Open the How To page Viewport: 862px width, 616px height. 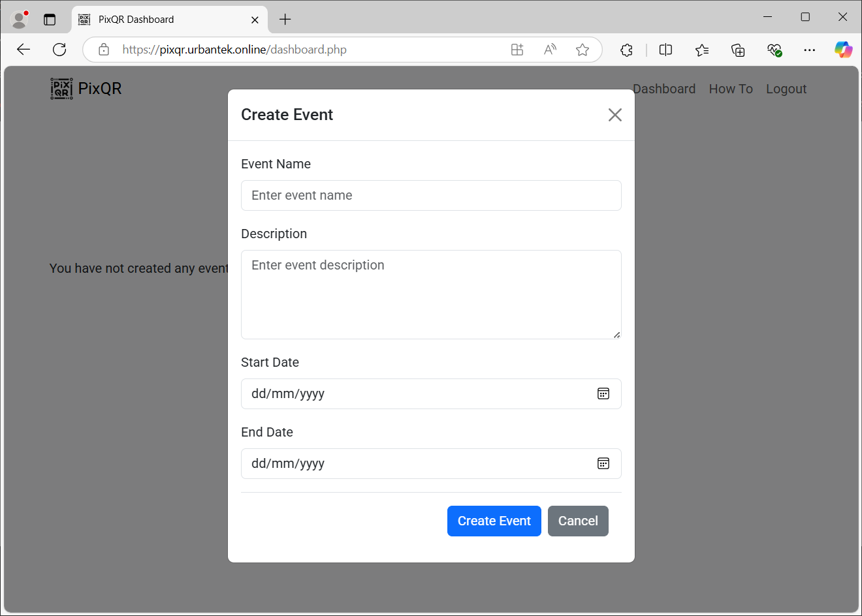tap(731, 89)
